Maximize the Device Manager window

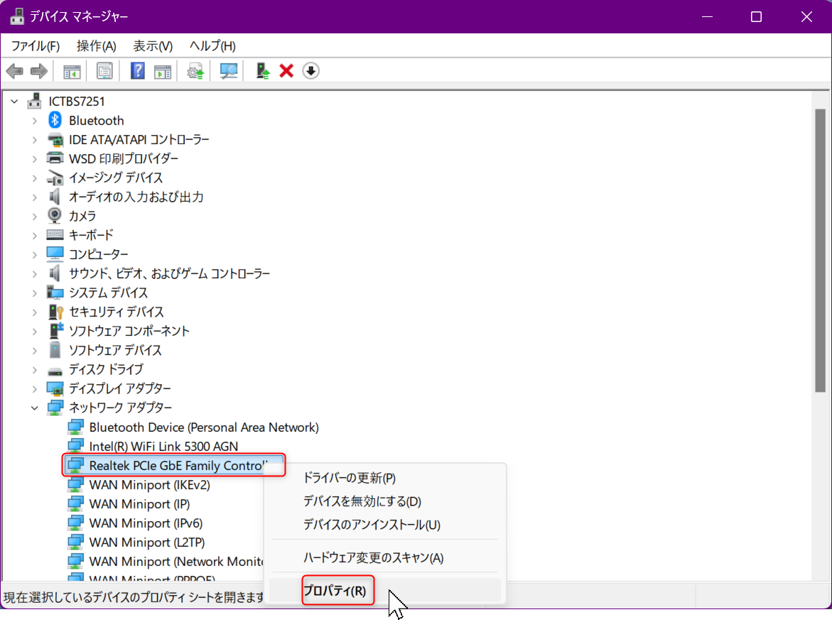[x=756, y=16]
